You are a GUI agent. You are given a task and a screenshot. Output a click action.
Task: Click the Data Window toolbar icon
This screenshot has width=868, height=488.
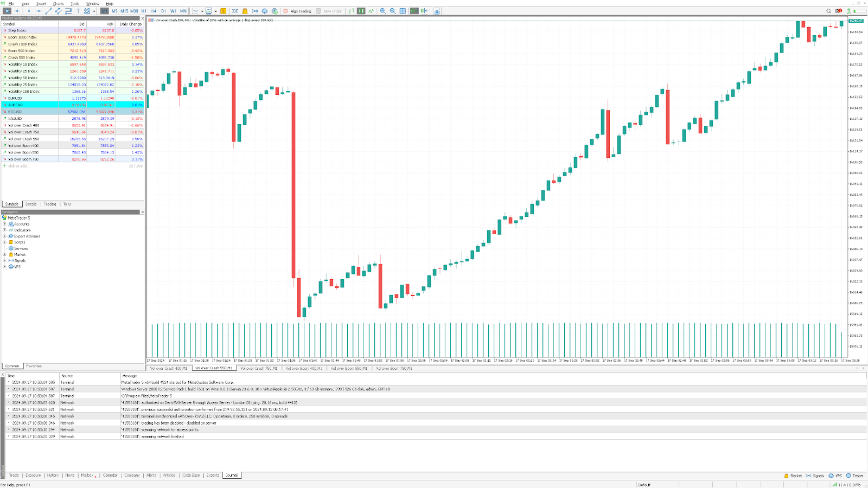403,11
